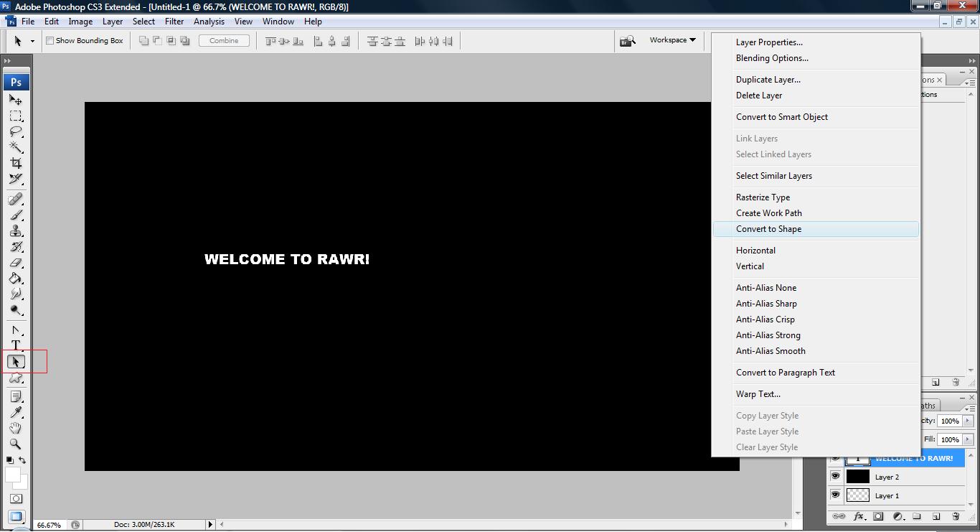Select the Crop tool
The height and width of the screenshot is (532, 980).
pyautogui.click(x=16, y=163)
